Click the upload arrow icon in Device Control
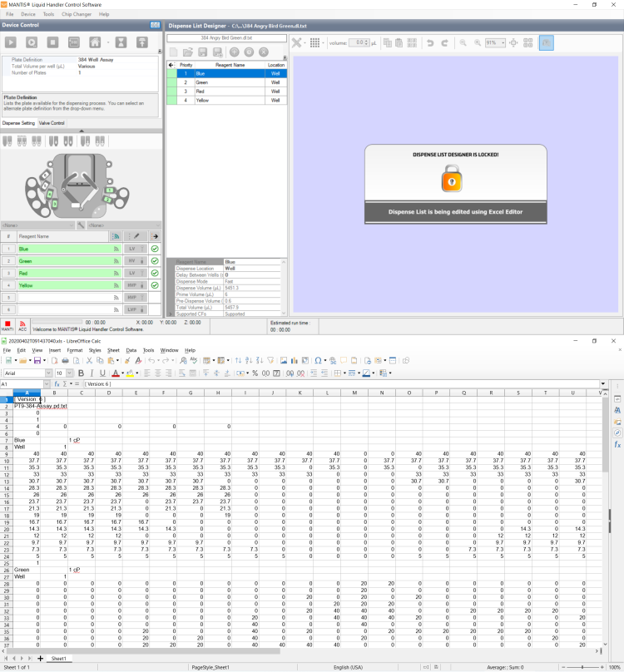The width and height of the screenshot is (624, 672). pos(142,42)
